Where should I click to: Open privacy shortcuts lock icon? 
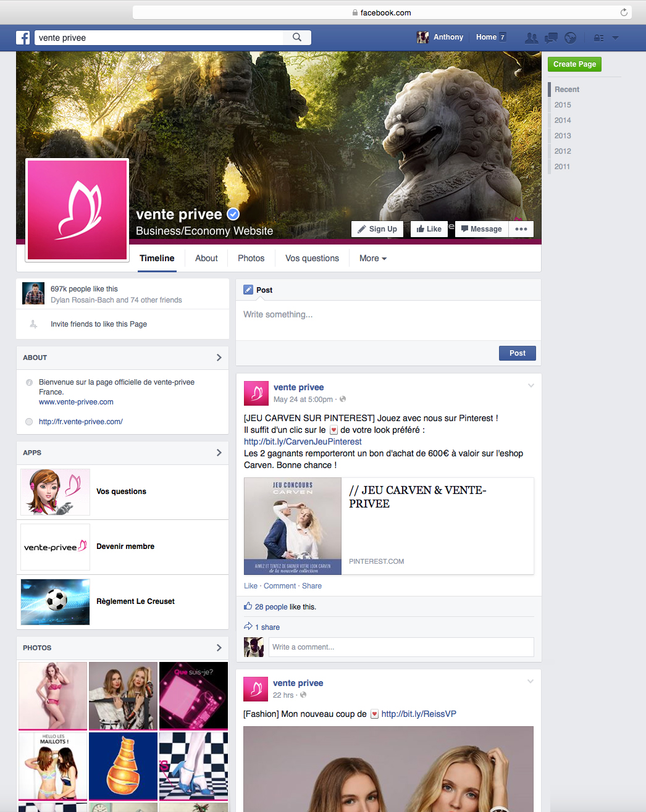coord(598,38)
